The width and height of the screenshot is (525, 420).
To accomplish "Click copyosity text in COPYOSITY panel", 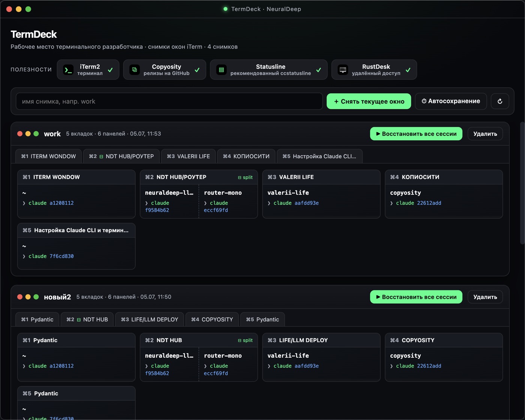I will (405, 355).
